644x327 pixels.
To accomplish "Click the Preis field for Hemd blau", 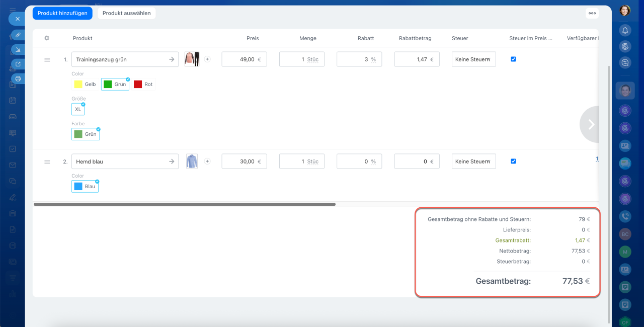I will pyautogui.click(x=244, y=161).
